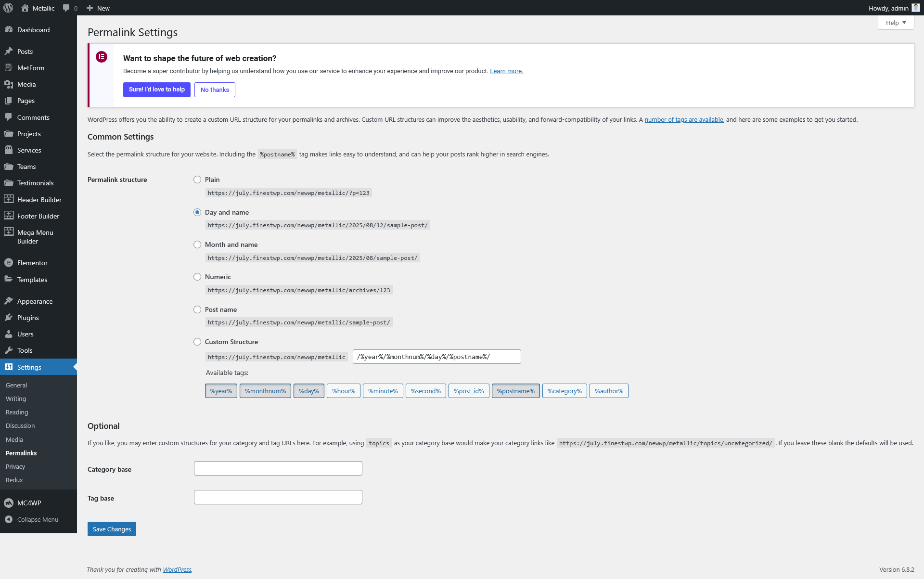Select the Plain permalink radio button
The width and height of the screenshot is (924, 579).
[197, 180]
